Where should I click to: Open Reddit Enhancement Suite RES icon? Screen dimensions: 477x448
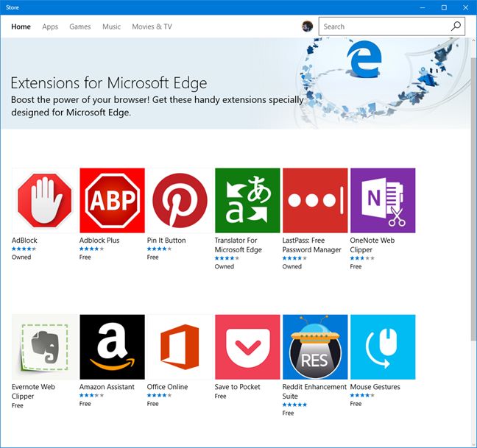315,346
